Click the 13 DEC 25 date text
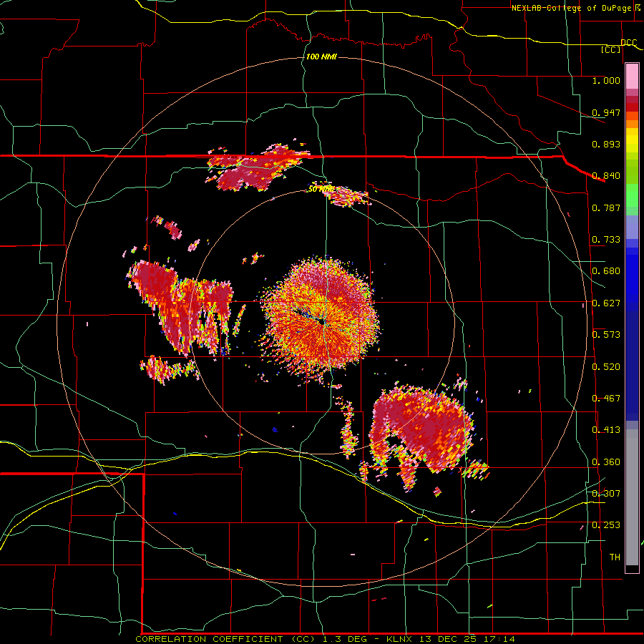The image size is (644, 644). (x=448, y=639)
